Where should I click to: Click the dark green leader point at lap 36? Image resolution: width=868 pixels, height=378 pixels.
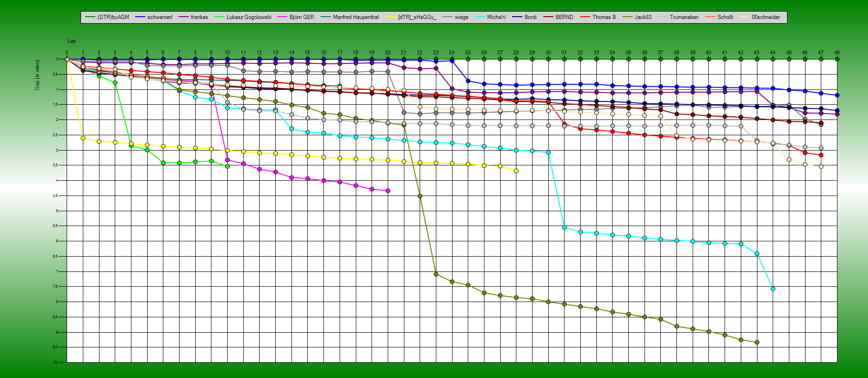pos(645,59)
